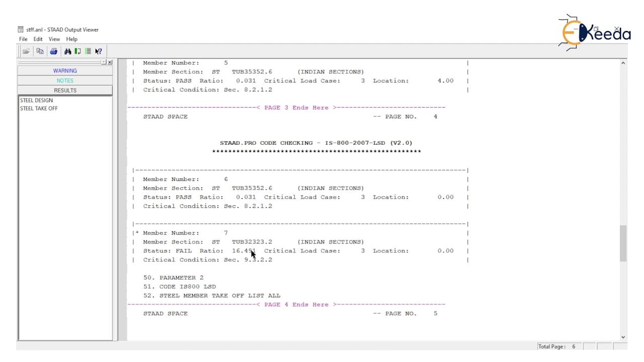The image size is (644, 362).
Task: Click the 'Member Number: 6' line
Action: (185, 179)
